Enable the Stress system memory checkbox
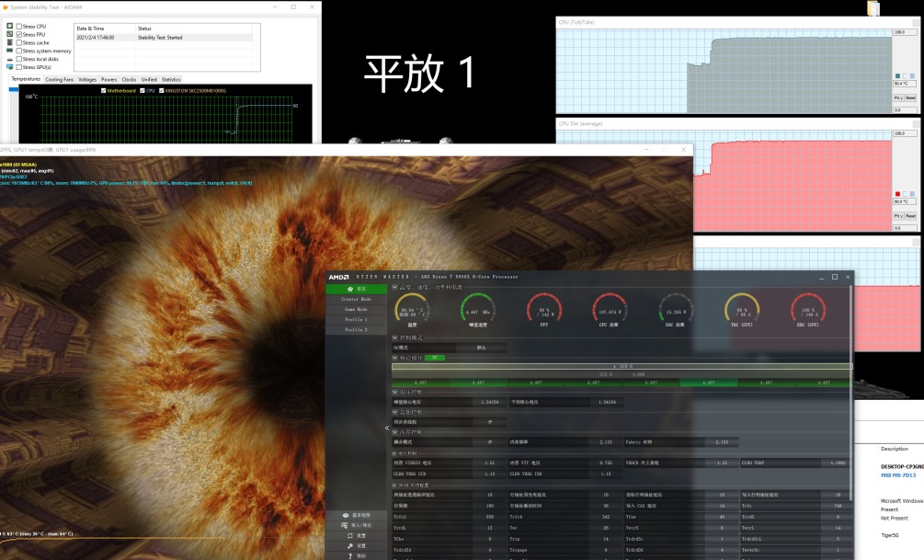This screenshot has height=560, width=924. point(19,51)
